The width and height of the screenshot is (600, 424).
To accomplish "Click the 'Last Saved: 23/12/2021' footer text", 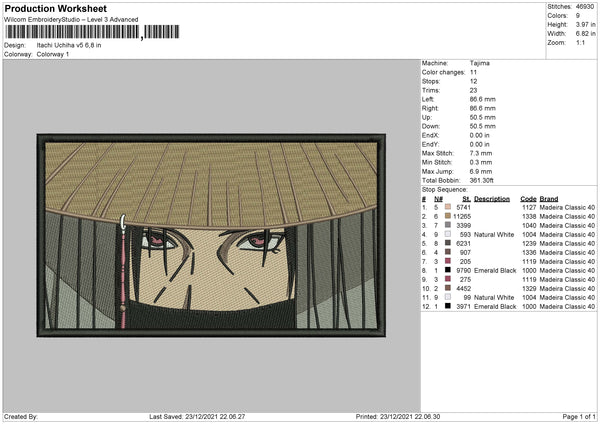I will coord(197,416).
